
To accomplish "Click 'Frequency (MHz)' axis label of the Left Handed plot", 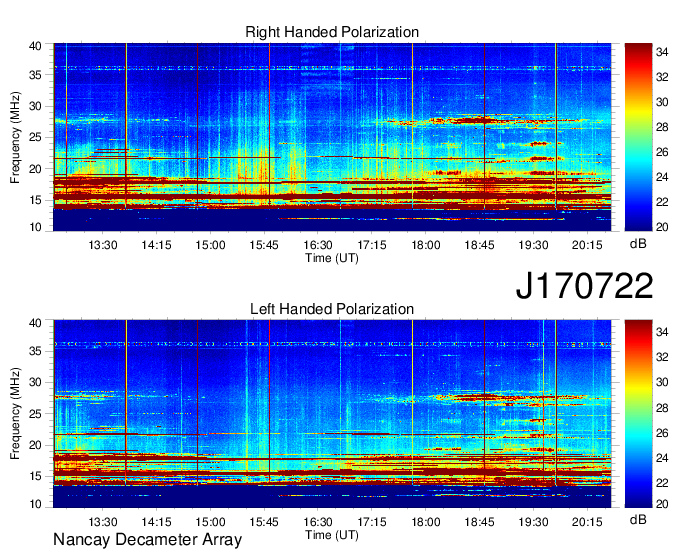I will tap(15, 414).
